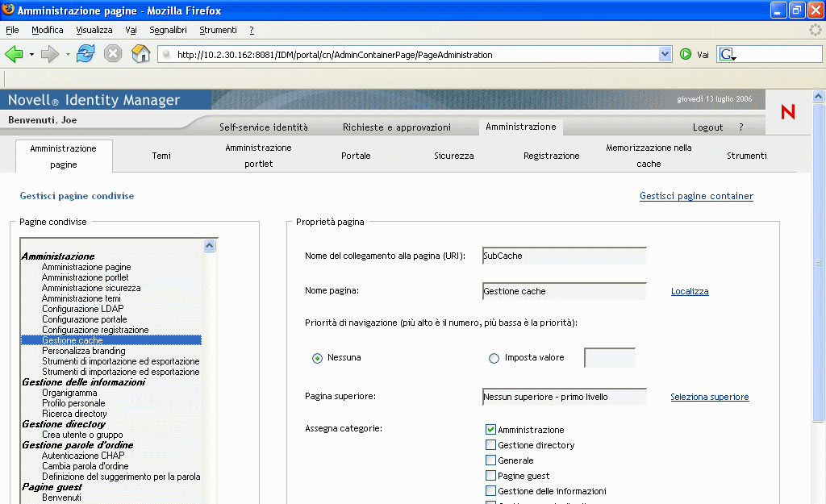Select Gestione cache in the list
Screen dimensions: 826x504
click(x=111, y=340)
